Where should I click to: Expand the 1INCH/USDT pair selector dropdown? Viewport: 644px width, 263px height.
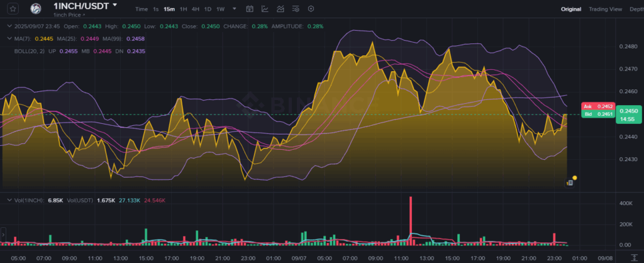click(114, 5)
